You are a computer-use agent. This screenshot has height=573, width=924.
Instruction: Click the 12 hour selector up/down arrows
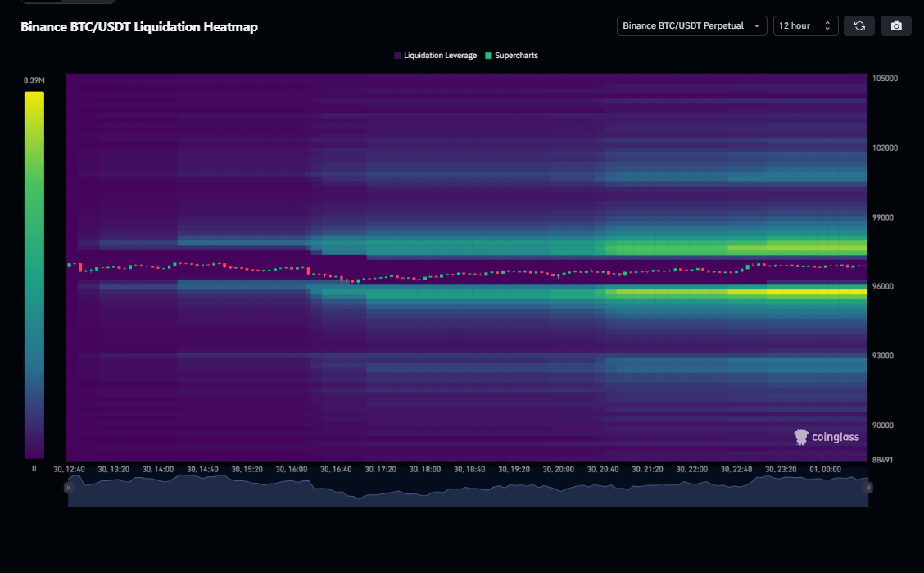[827, 26]
